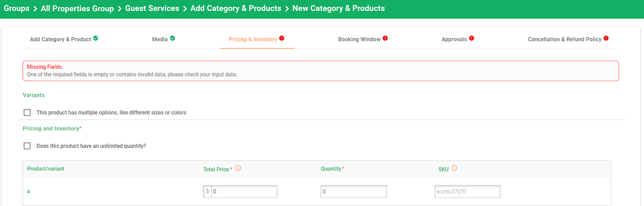The height and width of the screenshot is (206, 644).
Task: Click the Total Price input field
Action: coord(244,192)
